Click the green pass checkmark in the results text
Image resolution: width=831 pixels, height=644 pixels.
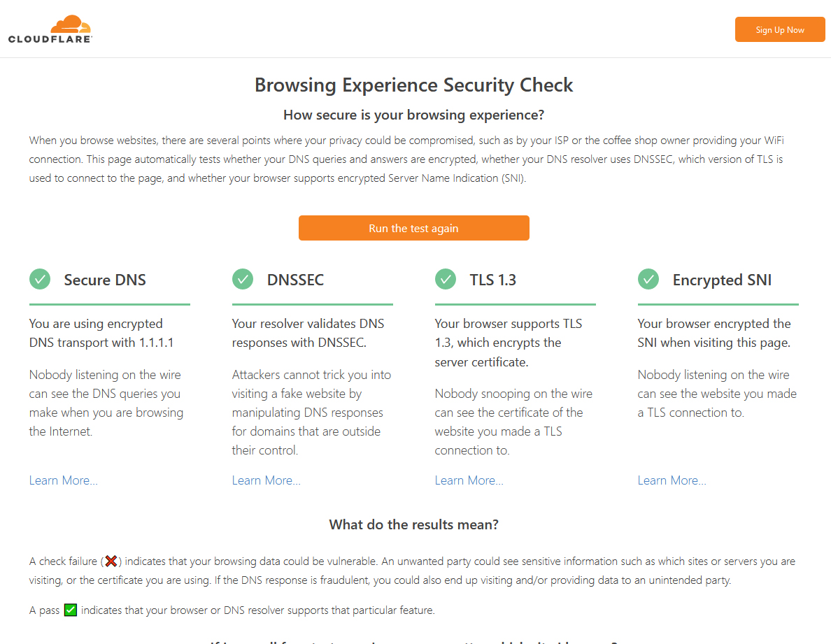[x=71, y=610]
